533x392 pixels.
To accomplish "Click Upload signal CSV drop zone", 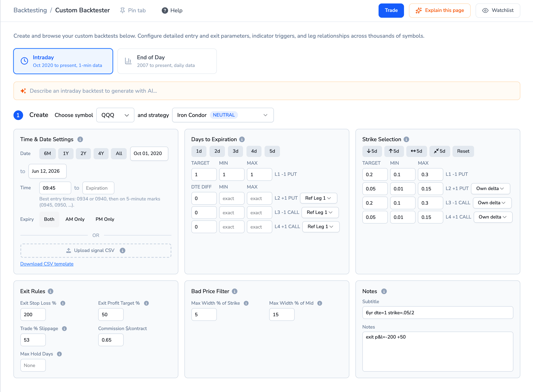I will coord(96,251).
